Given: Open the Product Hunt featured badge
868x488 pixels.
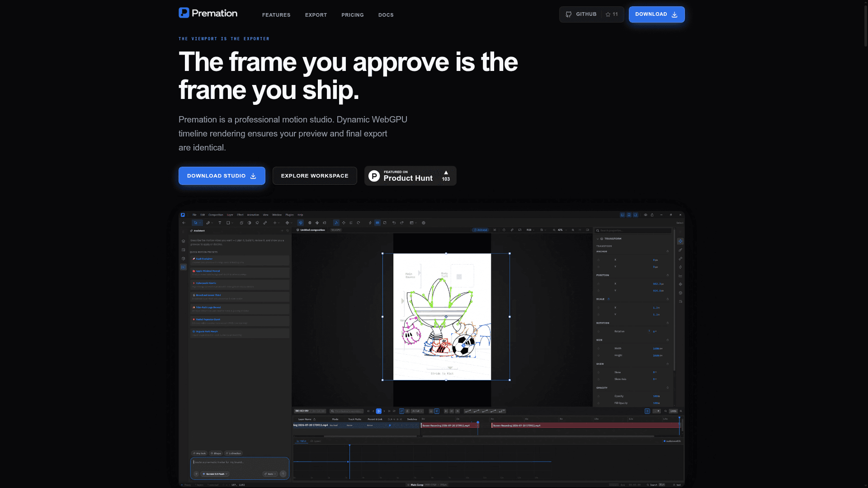Looking at the screenshot, I should click(x=410, y=176).
